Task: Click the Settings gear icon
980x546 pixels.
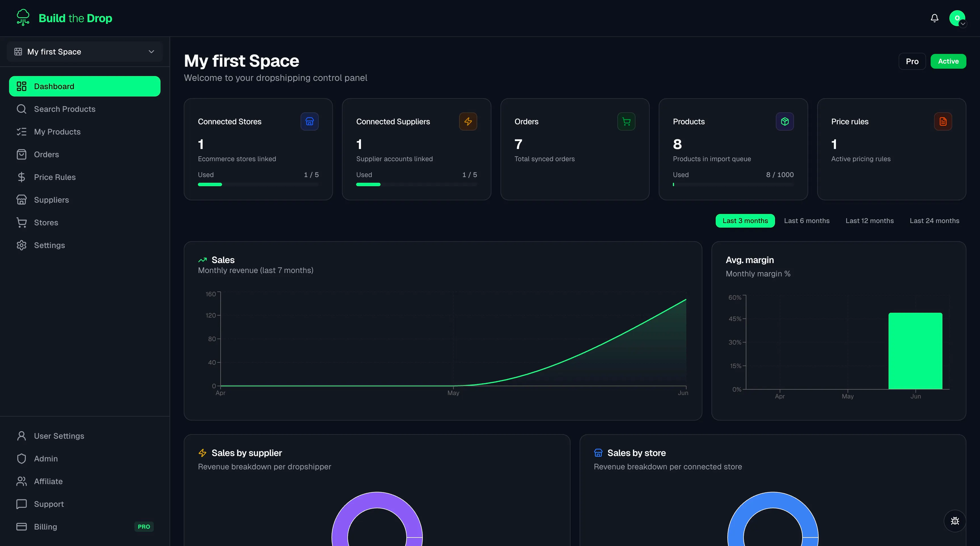Action: pos(22,245)
